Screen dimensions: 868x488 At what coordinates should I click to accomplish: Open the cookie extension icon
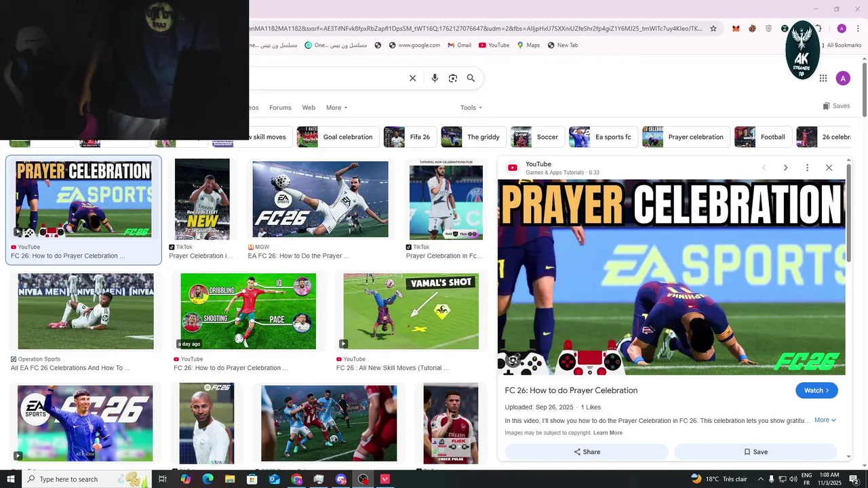752,28
